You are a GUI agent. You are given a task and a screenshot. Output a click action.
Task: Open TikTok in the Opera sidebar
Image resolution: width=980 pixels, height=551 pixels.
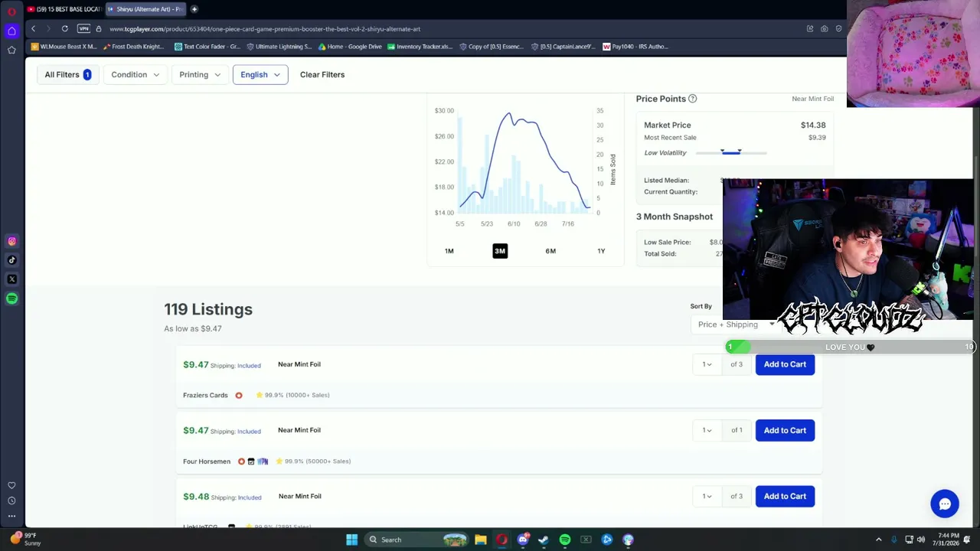click(11, 260)
